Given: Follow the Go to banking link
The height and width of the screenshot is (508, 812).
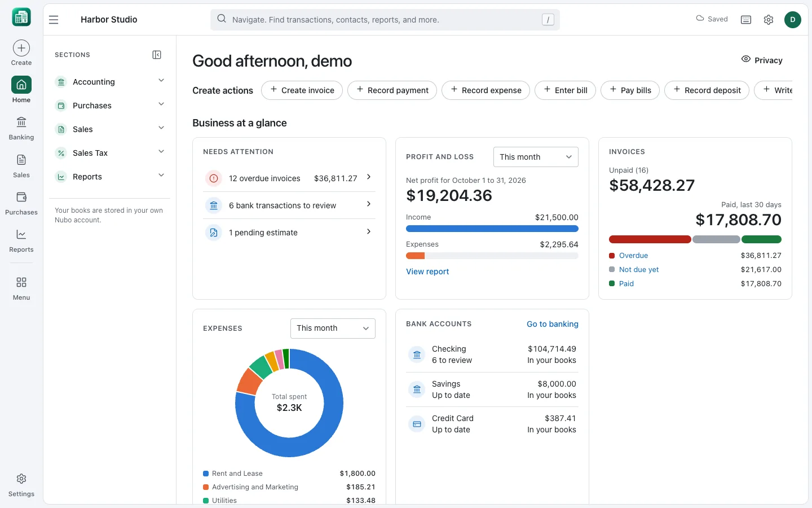Looking at the screenshot, I should (553, 324).
